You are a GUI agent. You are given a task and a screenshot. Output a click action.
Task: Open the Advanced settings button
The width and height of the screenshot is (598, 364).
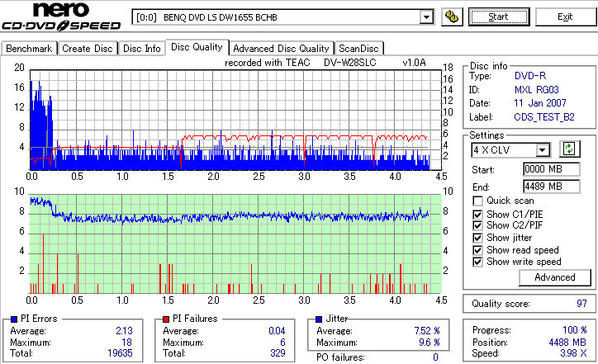pos(555,277)
